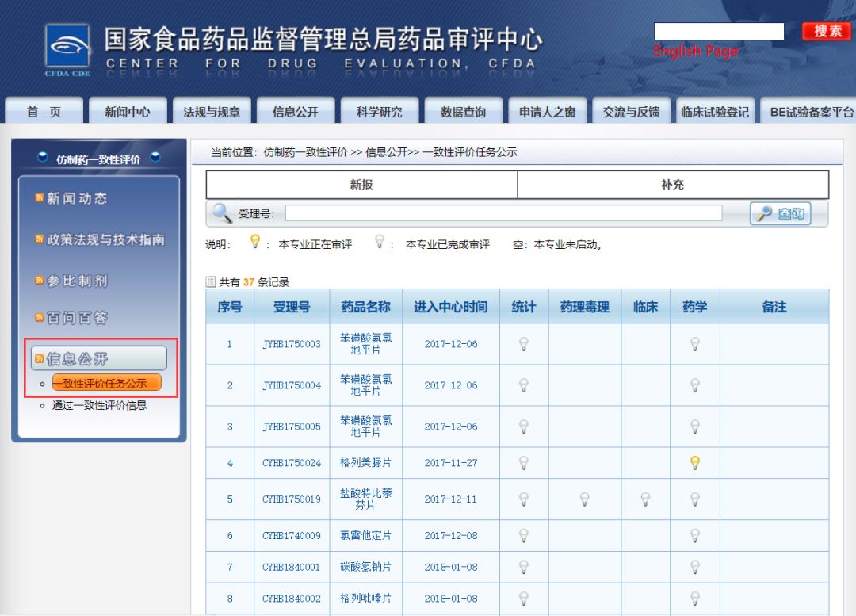
Task: Click the 统计 bulb for CYHB1840002
Action: tap(524, 599)
